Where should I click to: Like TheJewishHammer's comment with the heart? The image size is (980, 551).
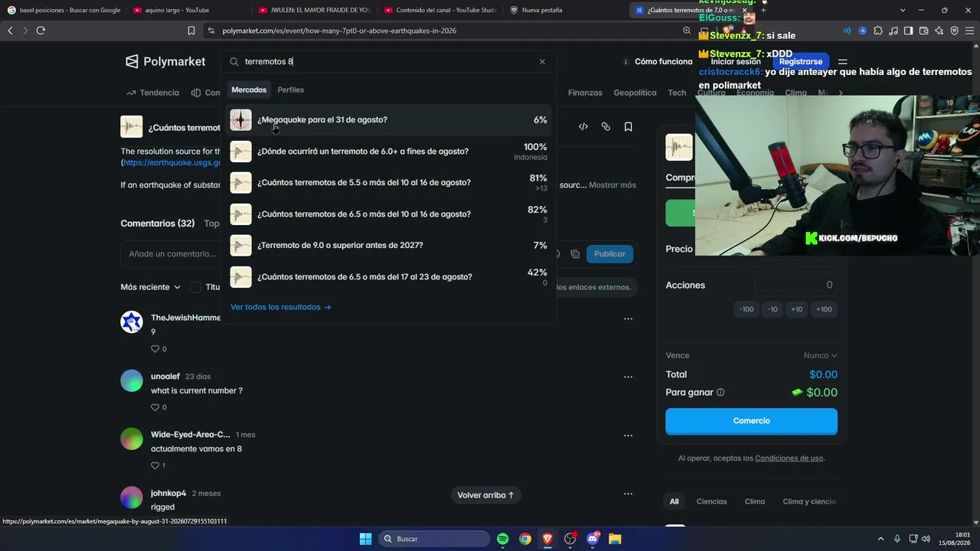coord(155,349)
